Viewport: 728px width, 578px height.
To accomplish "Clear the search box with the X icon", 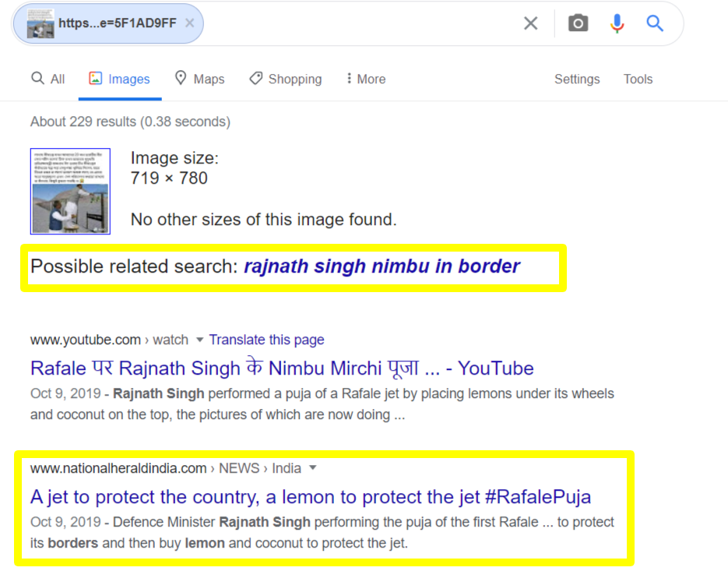I will [x=531, y=23].
